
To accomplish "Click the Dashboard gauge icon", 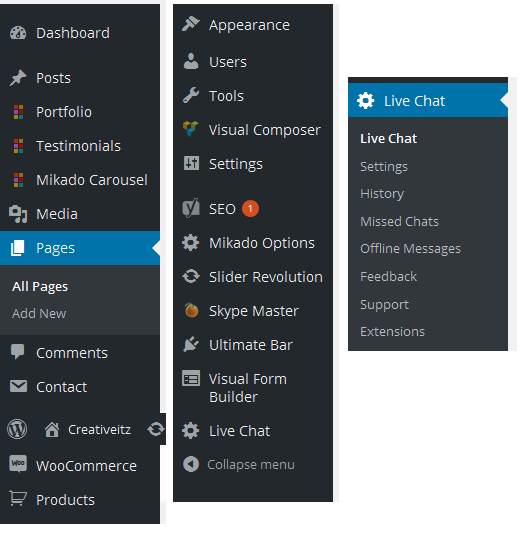I will click(x=18, y=33).
